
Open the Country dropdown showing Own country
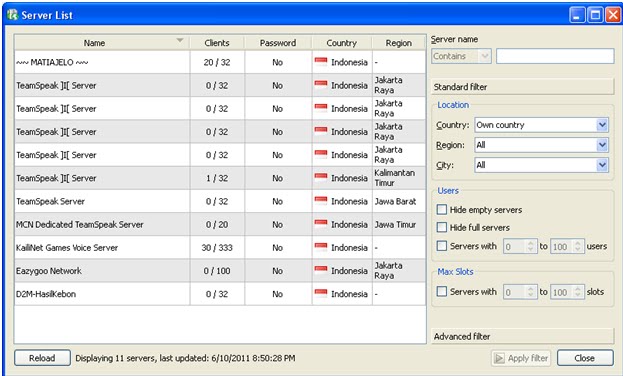click(x=541, y=125)
